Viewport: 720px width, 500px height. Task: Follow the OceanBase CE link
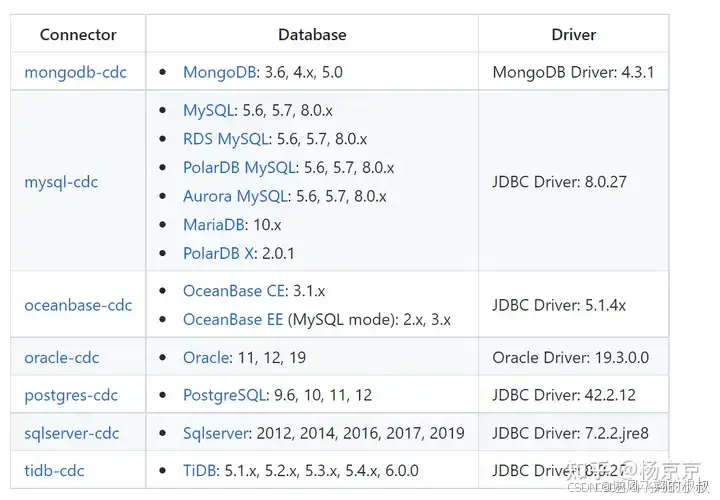click(x=233, y=291)
